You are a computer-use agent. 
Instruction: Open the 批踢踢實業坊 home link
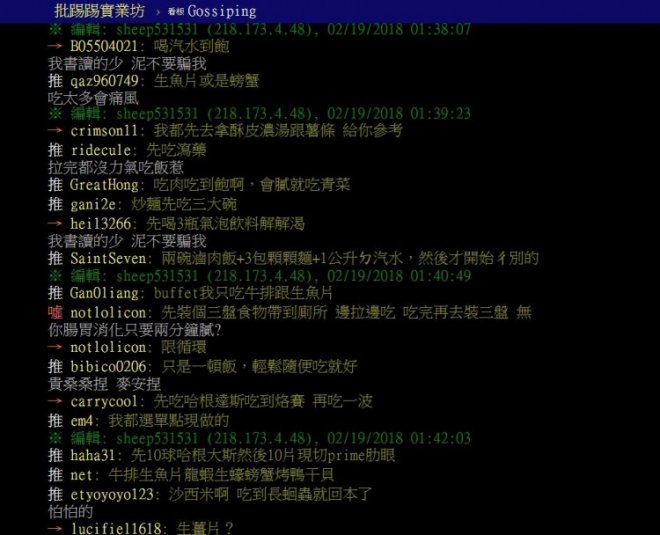tap(99, 11)
